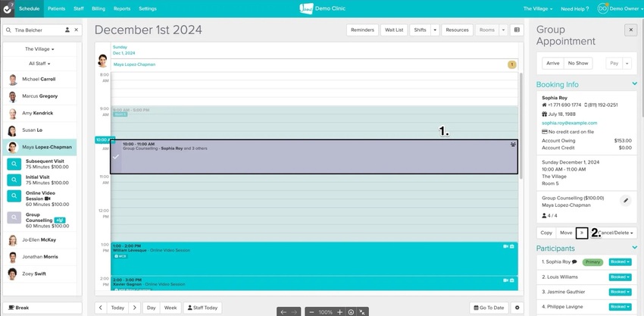644x316 pixels.
Task: Clear the Tina Belcher search
Action: point(76,30)
